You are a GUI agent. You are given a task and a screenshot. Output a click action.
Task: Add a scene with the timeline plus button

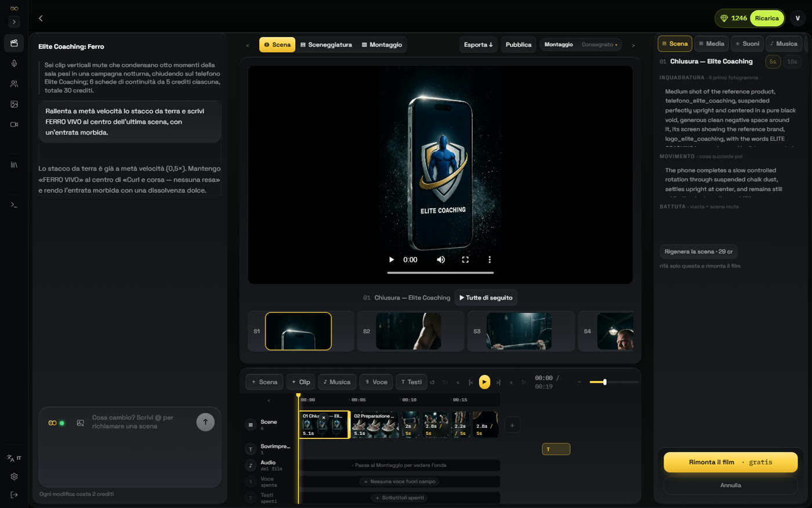point(512,425)
